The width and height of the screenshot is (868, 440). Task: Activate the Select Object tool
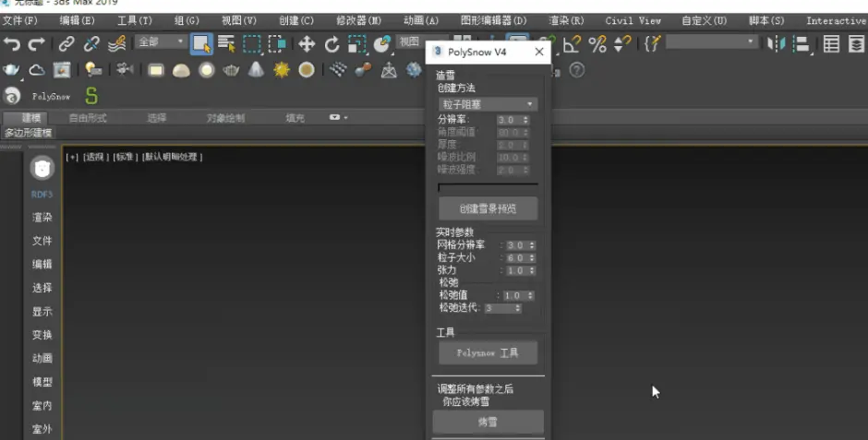pyautogui.click(x=201, y=43)
